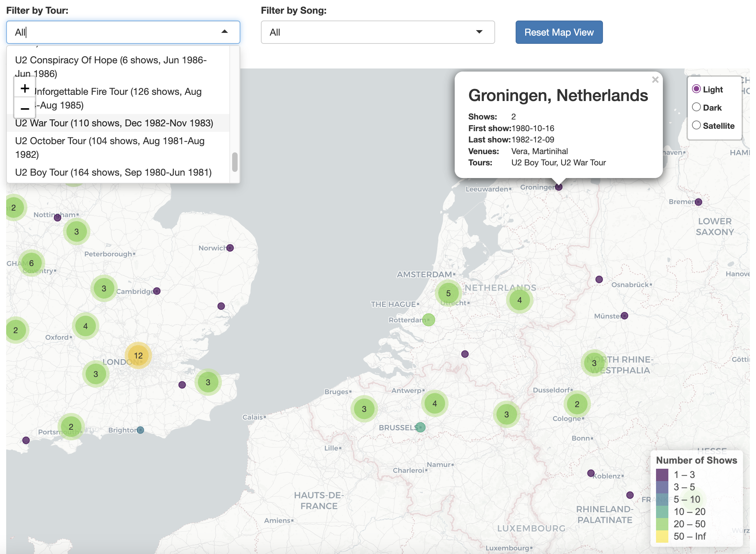The width and height of the screenshot is (756, 554).
Task: Click the Amsterdam cluster showing 5
Action: pyautogui.click(x=448, y=293)
